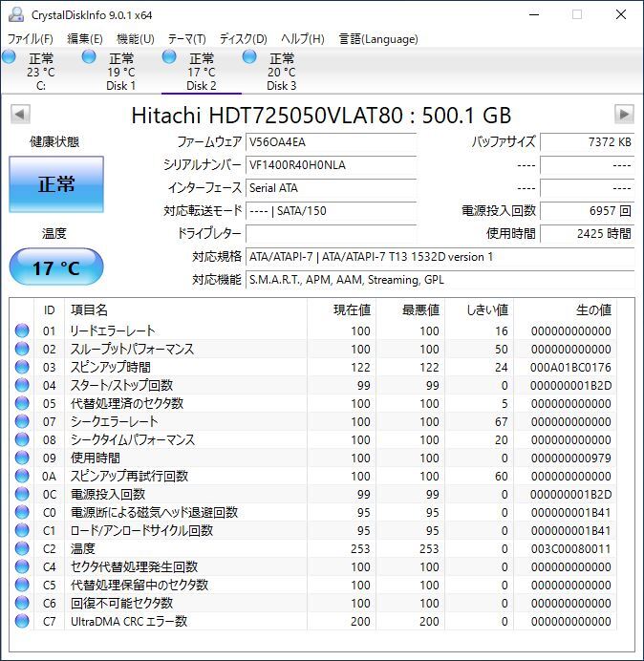644x661 pixels.
Task: Click the blue orb on row 03 スピンアップ時間
Action: (22, 367)
